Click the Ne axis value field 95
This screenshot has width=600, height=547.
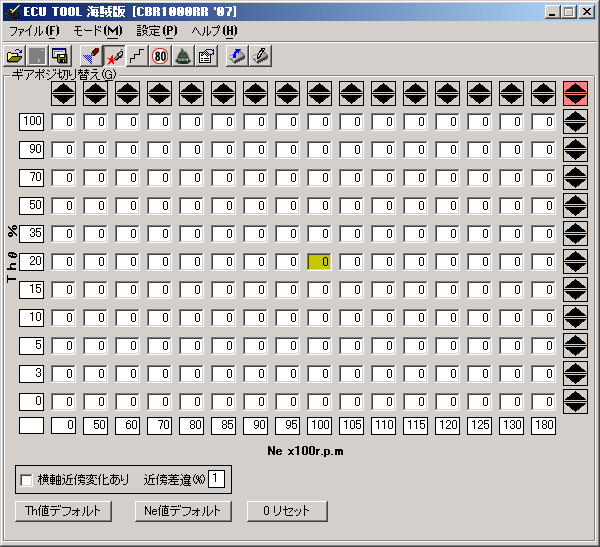coord(287,426)
